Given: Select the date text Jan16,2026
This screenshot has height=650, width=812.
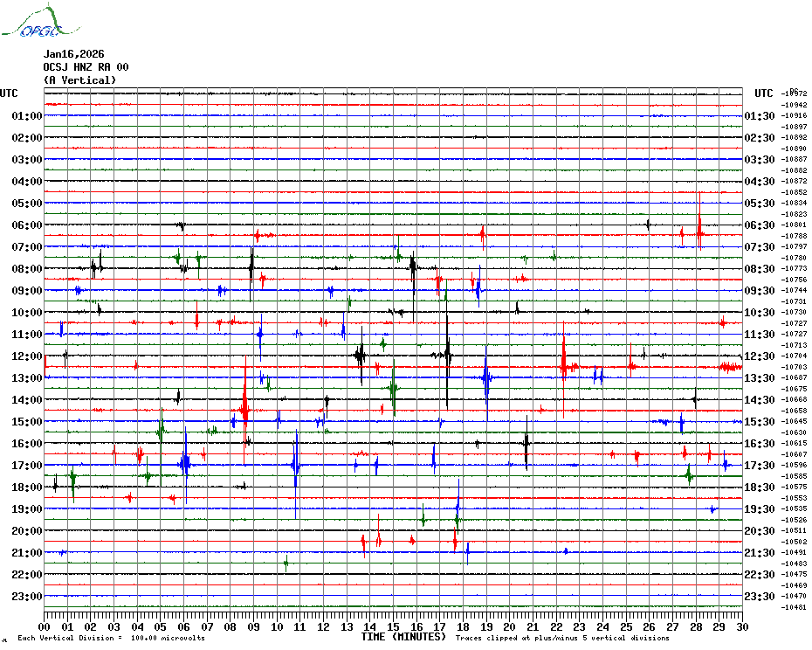Looking at the screenshot, I should [x=73, y=54].
